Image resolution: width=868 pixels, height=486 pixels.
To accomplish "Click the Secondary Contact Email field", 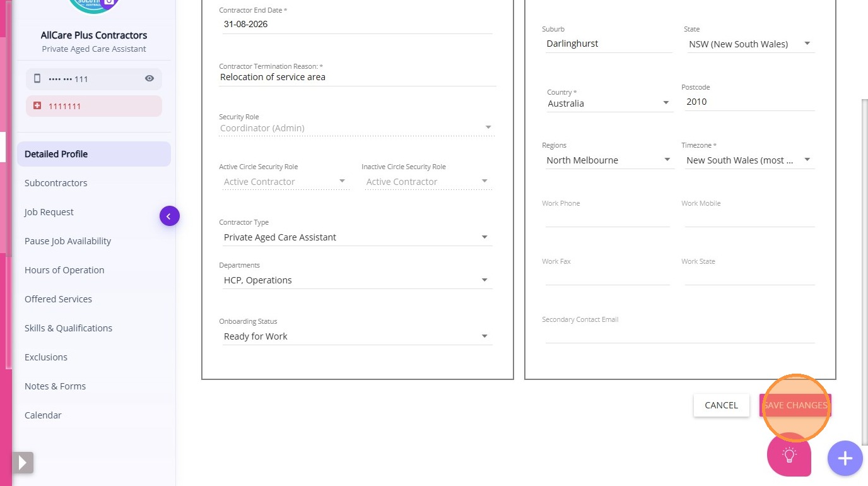I will pos(680,335).
